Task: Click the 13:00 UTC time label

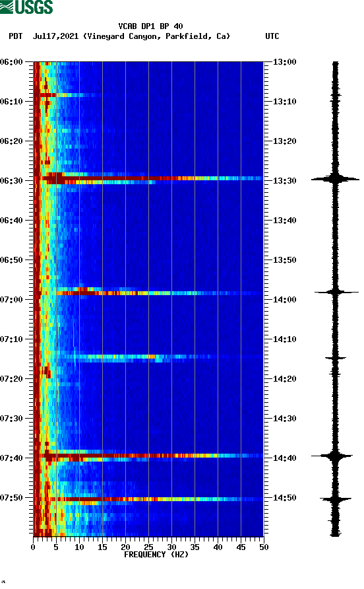Action: pyautogui.click(x=284, y=62)
